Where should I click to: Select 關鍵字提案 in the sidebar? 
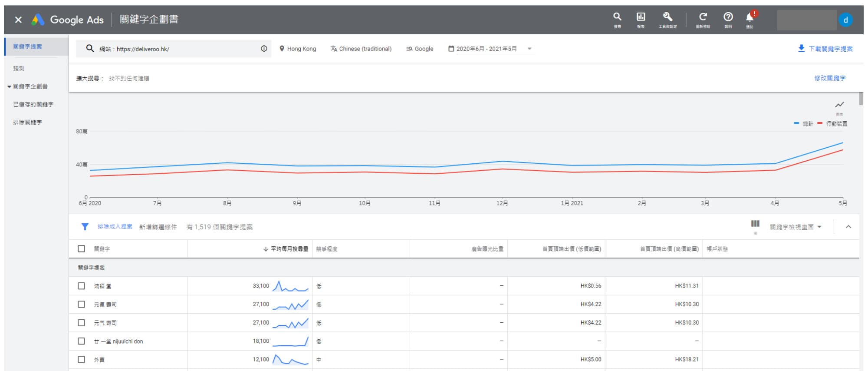[28, 46]
